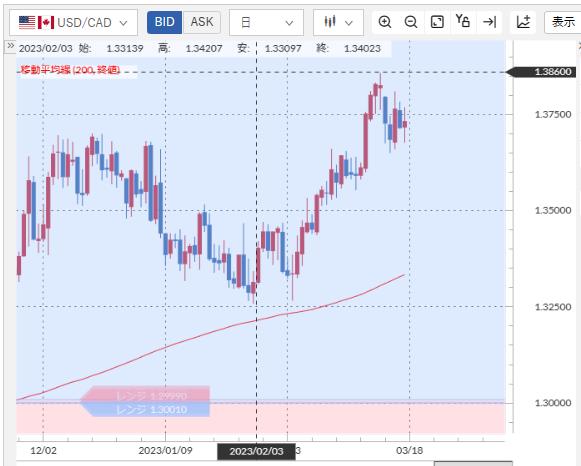Open the 日 timeframe dropdown
Image resolution: width=581 pixels, height=466 pixels.
coord(266,22)
